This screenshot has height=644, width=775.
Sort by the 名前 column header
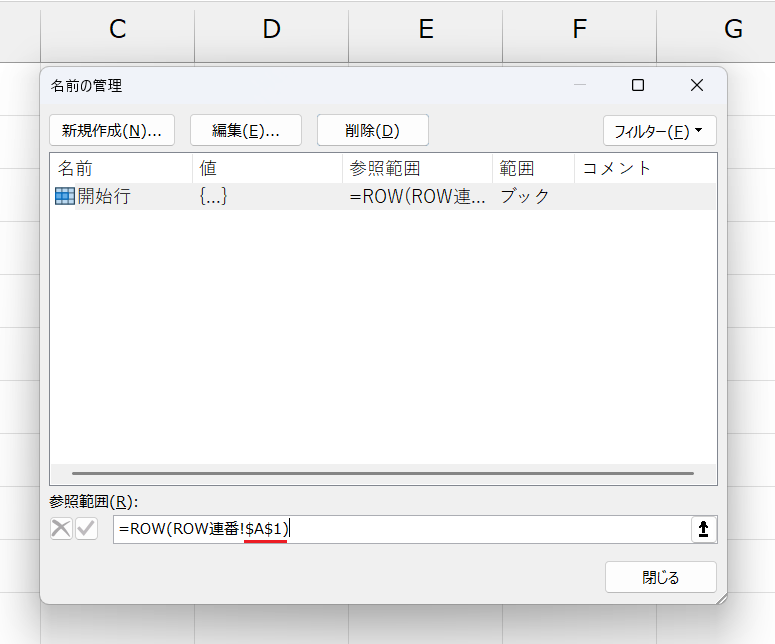122,168
